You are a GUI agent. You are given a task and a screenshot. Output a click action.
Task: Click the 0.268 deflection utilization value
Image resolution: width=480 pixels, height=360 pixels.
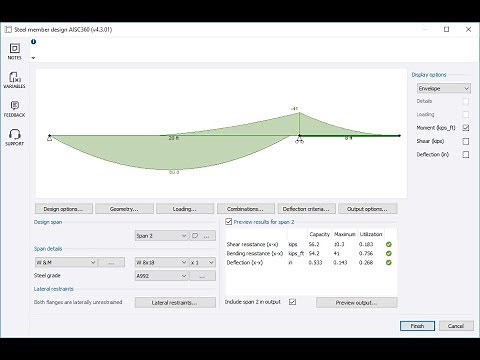click(366, 263)
